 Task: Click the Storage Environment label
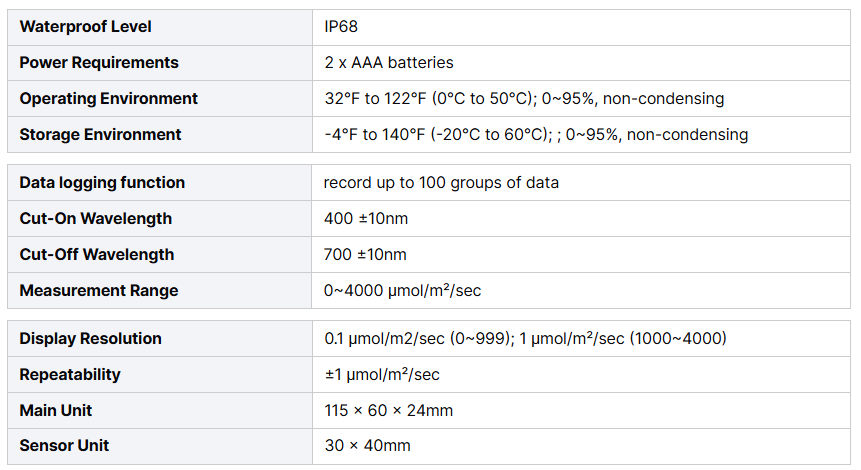coord(101,135)
